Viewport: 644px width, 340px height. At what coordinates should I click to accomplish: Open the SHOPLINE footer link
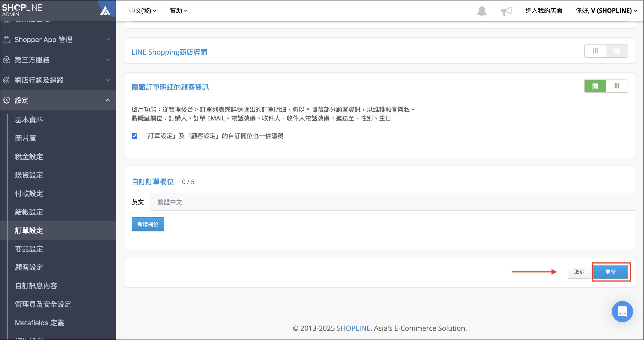353,328
